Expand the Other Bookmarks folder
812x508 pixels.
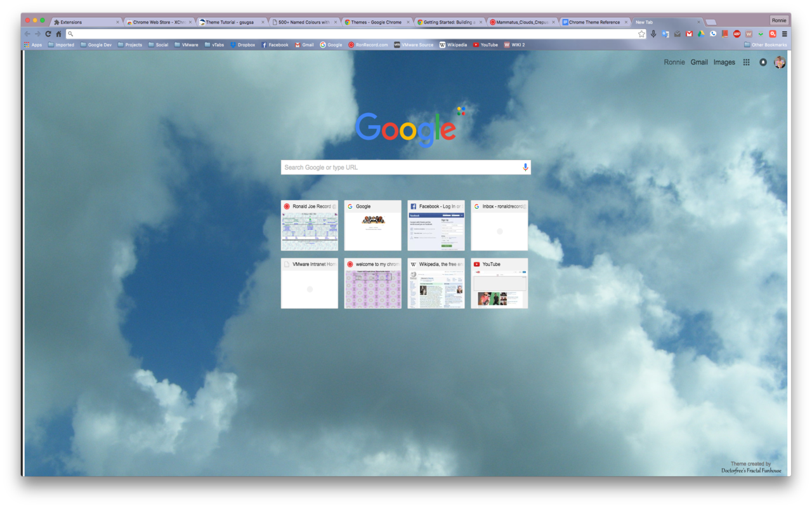click(765, 45)
